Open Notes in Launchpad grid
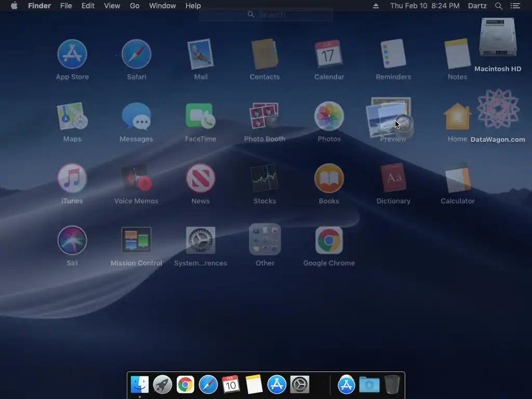532x399 pixels. (457, 54)
